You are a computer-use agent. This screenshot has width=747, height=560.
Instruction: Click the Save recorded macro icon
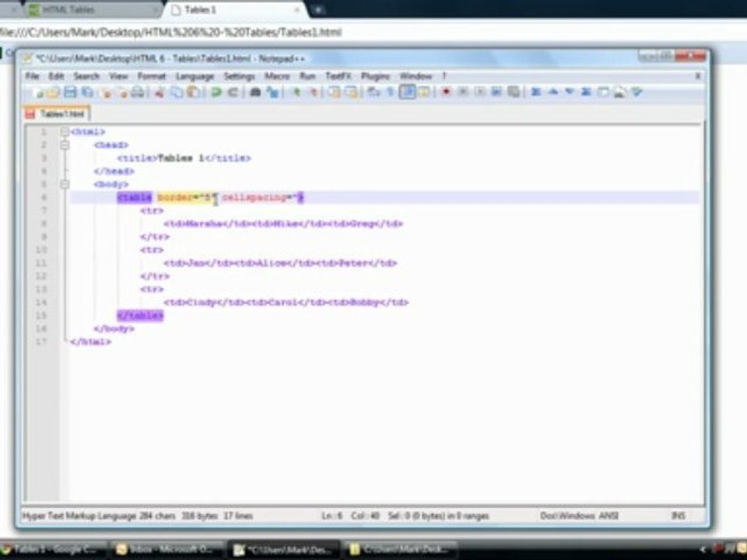tap(513, 92)
